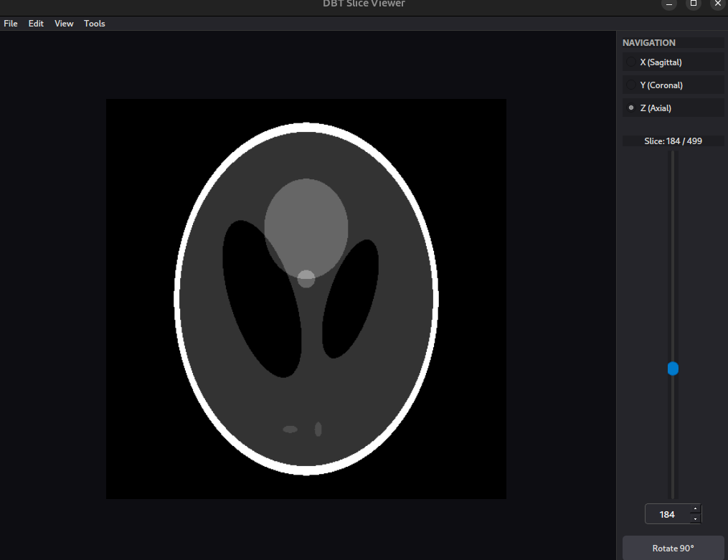Decrement slice number with down arrow

(x=695, y=518)
